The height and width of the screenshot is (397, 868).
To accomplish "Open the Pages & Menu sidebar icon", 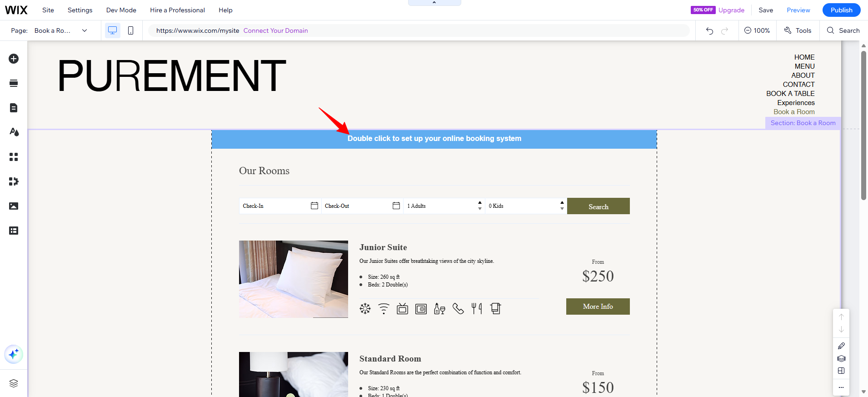I will pyautogui.click(x=14, y=108).
